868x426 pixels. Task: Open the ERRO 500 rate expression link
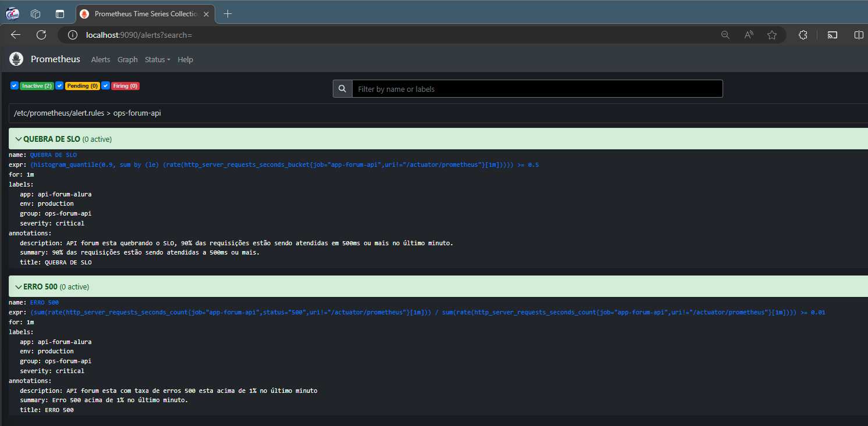427,312
